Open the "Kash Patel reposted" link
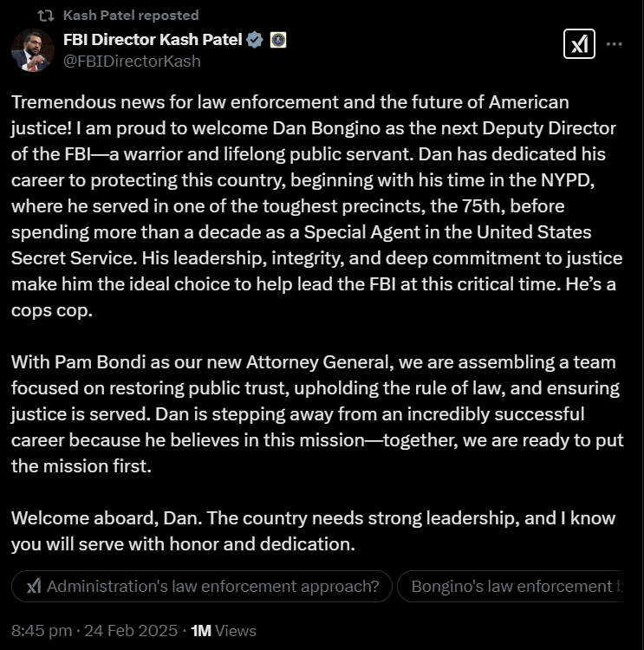The image size is (644, 650). [x=131, y=16]
